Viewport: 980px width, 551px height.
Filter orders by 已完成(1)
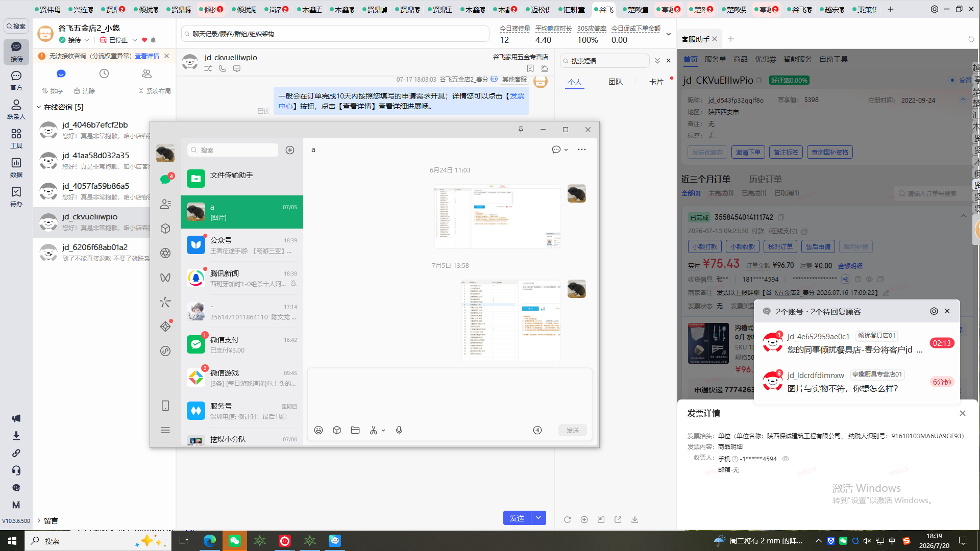pyautogui.click(x=754, y=193)
